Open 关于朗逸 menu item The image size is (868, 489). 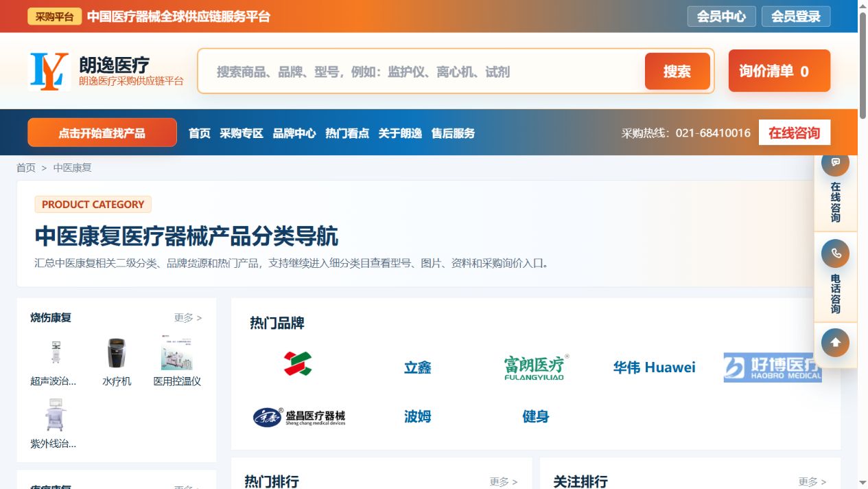[400, 133]
